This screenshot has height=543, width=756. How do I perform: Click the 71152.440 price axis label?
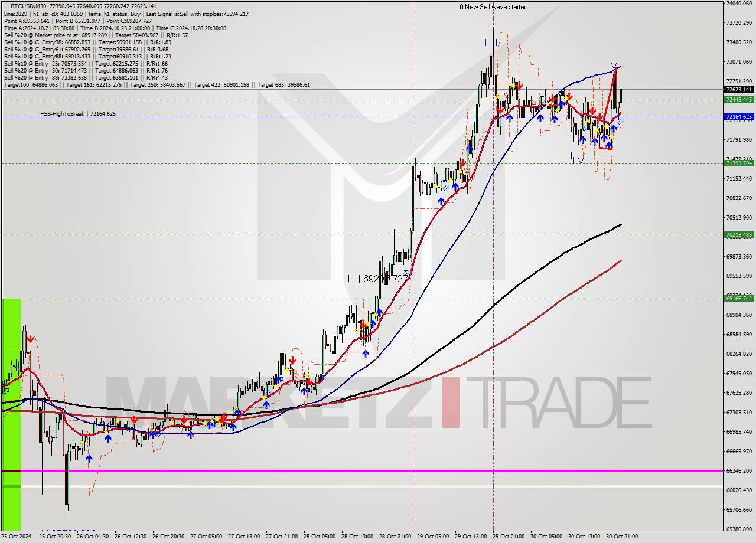[x=739, y=179]
